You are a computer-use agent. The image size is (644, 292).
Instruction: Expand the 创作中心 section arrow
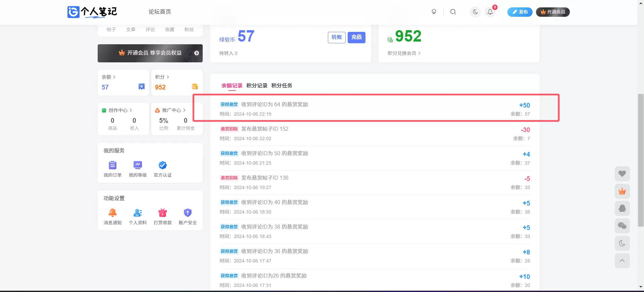131,110
